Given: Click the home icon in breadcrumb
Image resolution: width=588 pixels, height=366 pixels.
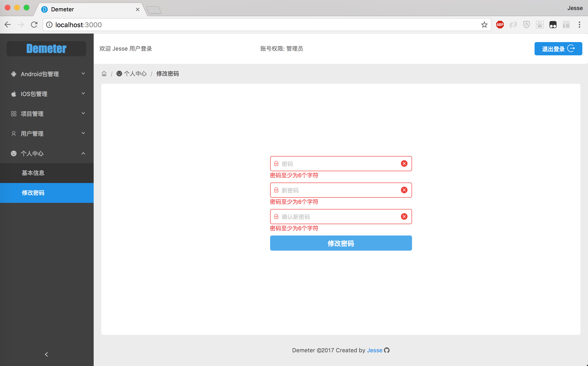Looking at the screenshot, I should coord(104,74).
